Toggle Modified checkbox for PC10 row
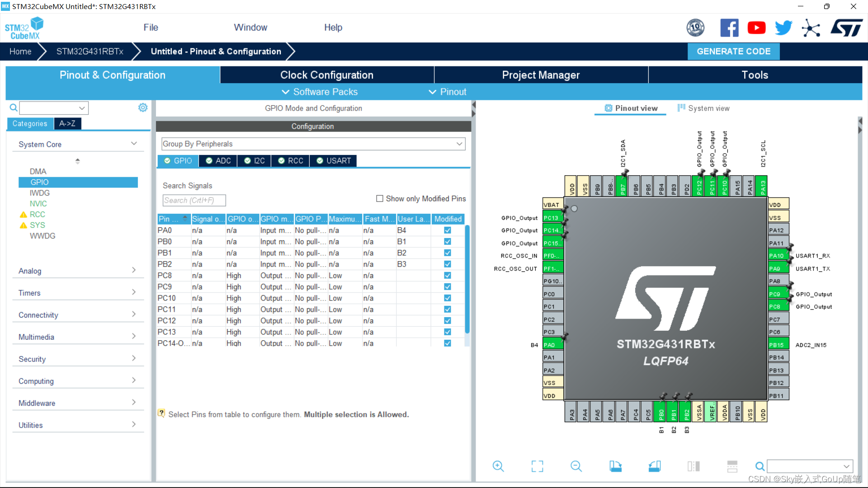Image resolution: width=868 pixels, height=488 pixels. 448,298
